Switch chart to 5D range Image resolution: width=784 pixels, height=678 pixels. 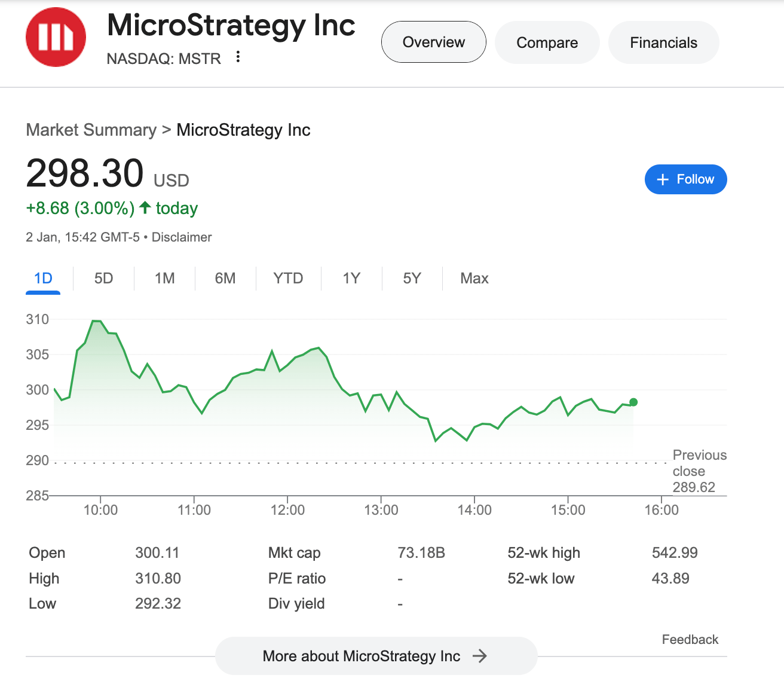pos(103,279)
